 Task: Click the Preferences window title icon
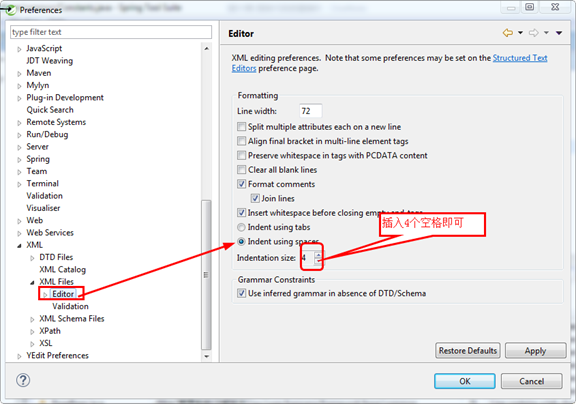tap(11, 10)
